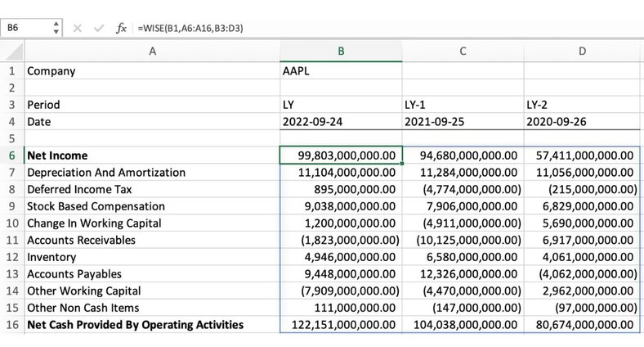Select column C header
This screenshot has width=644, height=347.
pyautogui.click(x=463, y=52)
